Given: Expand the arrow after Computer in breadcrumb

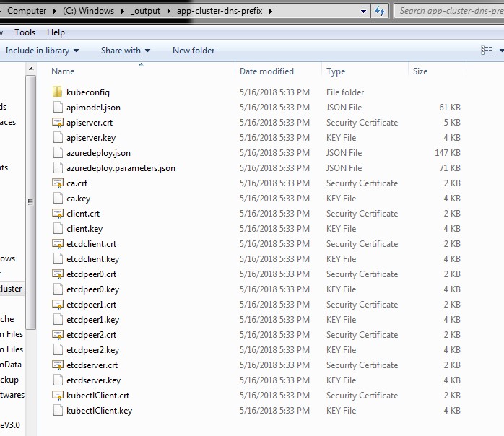Looking at the screenshot, I should tap(55, 12).
